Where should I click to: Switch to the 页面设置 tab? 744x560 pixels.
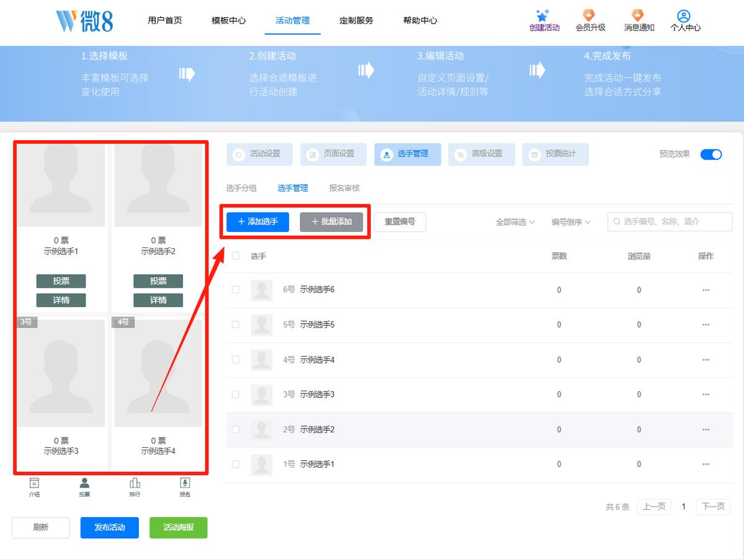333,154
